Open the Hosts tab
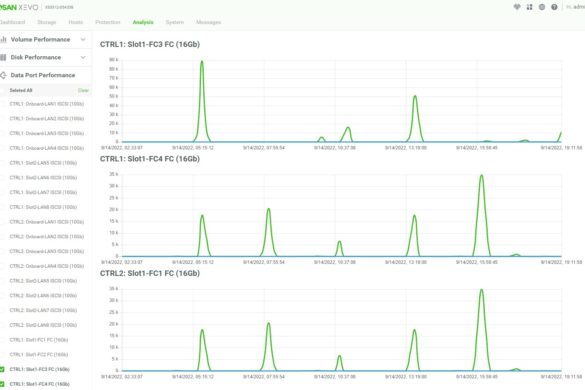 point(76,22)
